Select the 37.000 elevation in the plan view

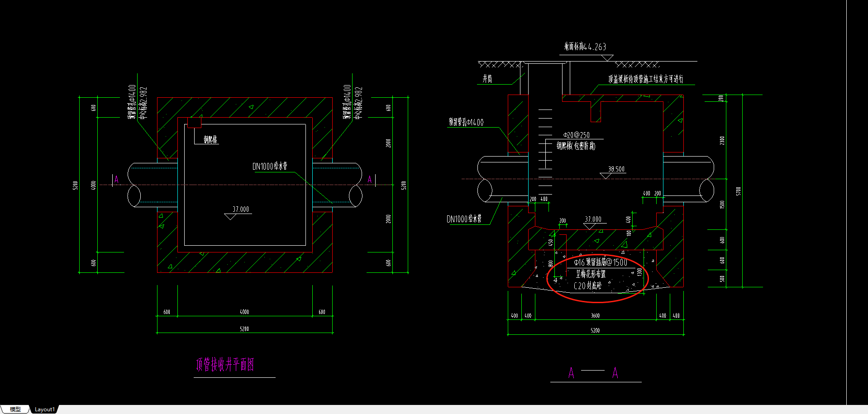(x=240, y=209)
